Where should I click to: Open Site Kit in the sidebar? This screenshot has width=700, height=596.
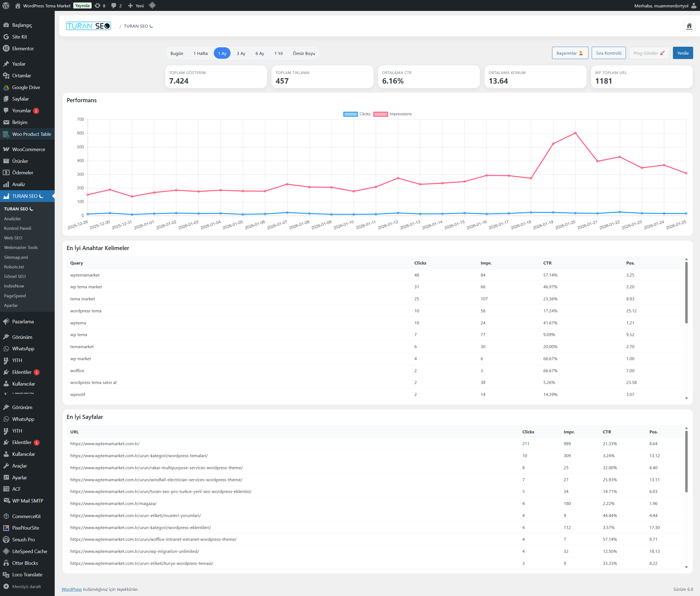pyautogui.click(x=20, y=37)
